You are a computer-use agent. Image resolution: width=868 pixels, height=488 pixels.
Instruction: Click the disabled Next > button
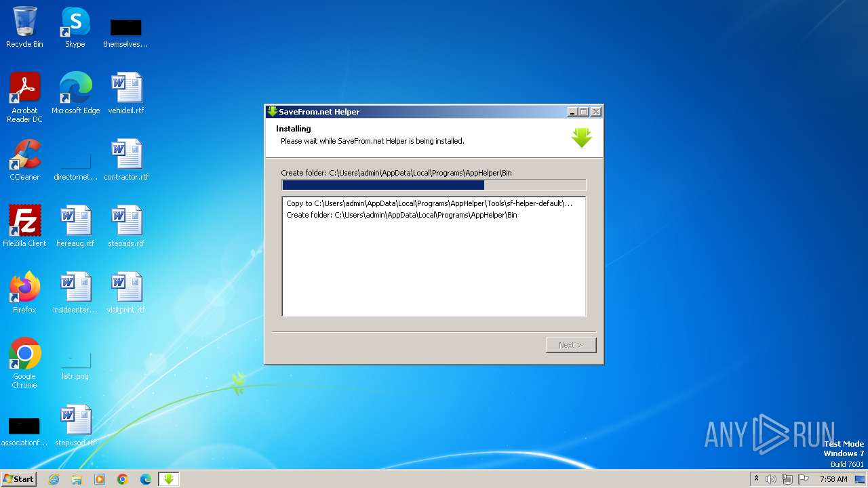point(571,345)
